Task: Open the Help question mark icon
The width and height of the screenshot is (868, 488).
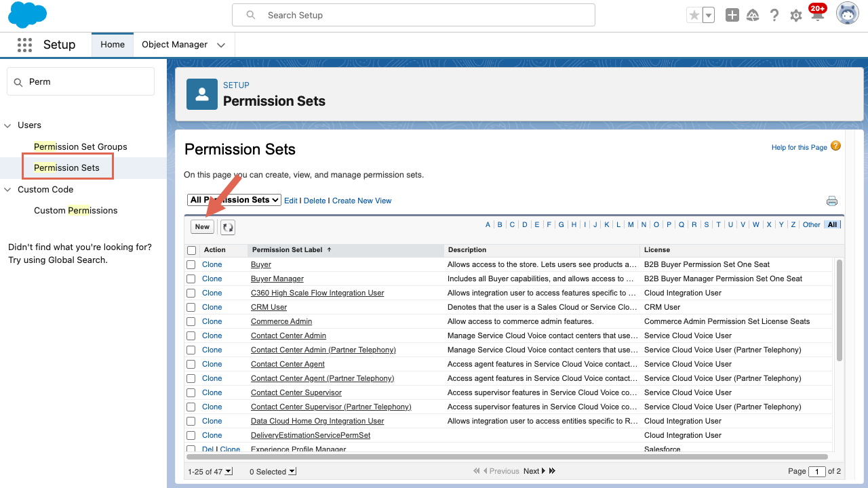Action: tap(774, 15)
